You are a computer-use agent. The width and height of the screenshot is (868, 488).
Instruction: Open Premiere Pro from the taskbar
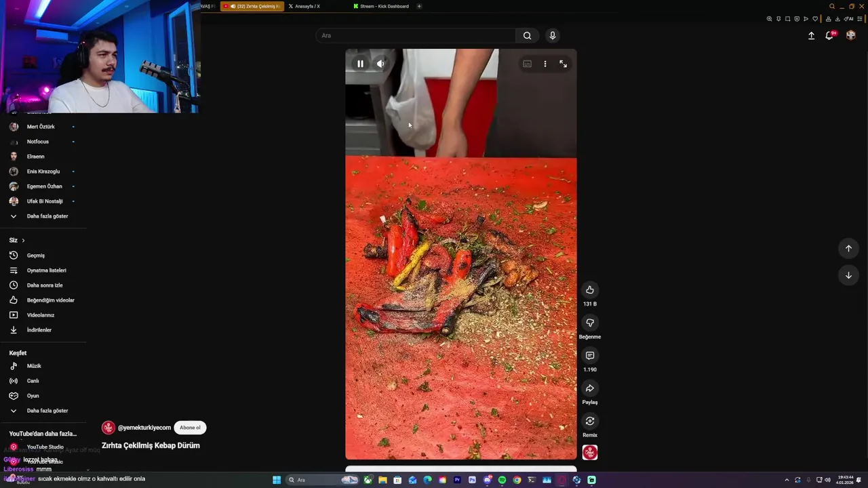[457, 480]
